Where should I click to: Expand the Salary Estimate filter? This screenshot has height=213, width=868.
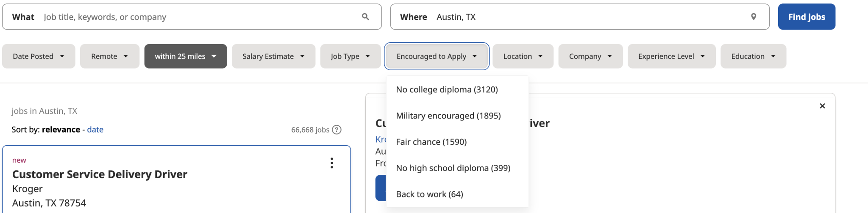tap(273, 56)
